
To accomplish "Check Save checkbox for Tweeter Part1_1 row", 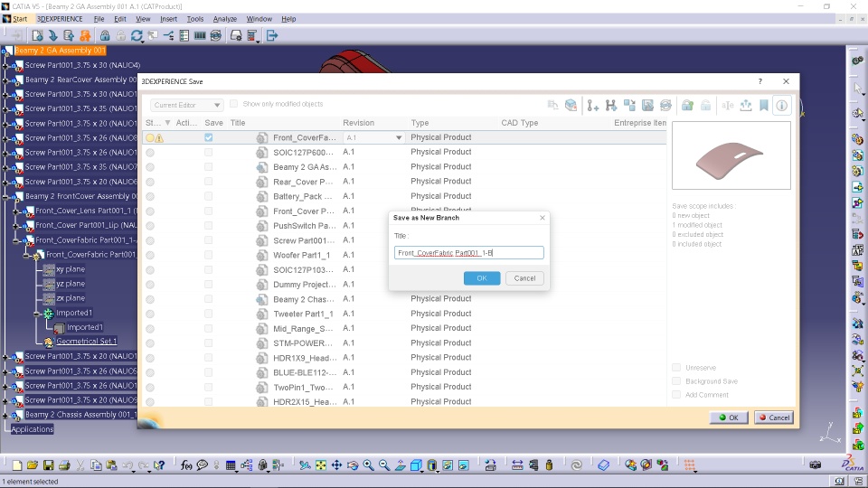I will (x=208, y=314).
